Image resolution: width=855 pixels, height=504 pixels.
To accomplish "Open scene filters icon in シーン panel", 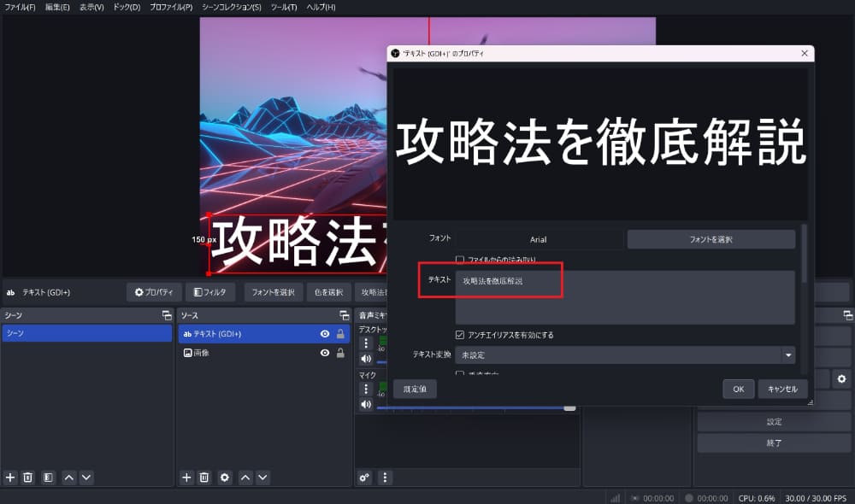I will pyautogui.click(x=48, y=478).
